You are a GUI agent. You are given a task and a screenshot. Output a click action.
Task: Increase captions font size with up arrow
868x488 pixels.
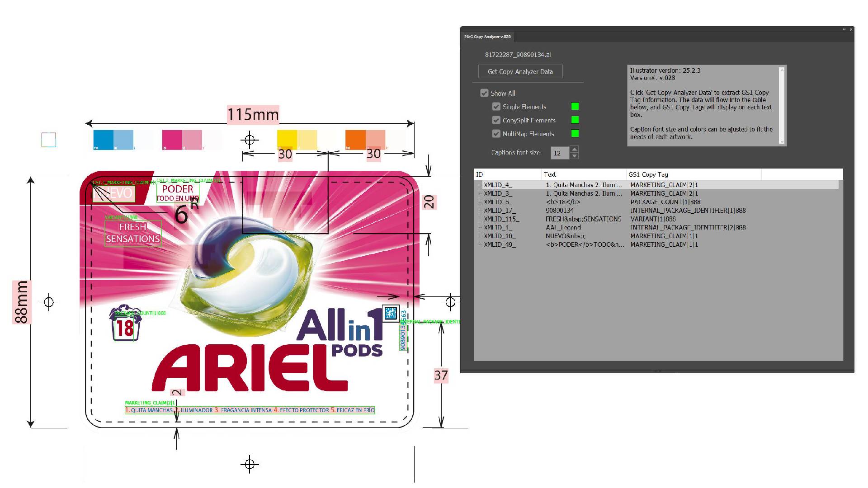[574, 150]
